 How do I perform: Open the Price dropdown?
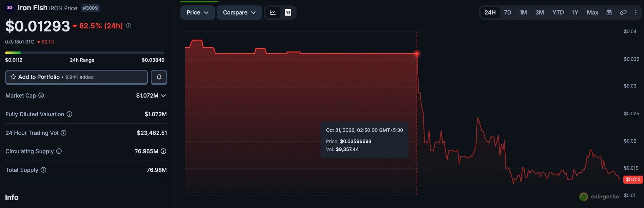click(x=197, y=13)
